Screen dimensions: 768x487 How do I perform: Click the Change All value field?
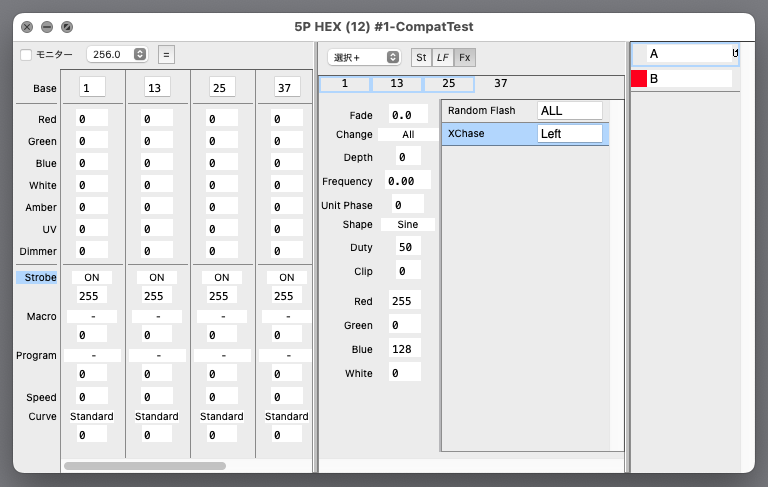[407, 134]
